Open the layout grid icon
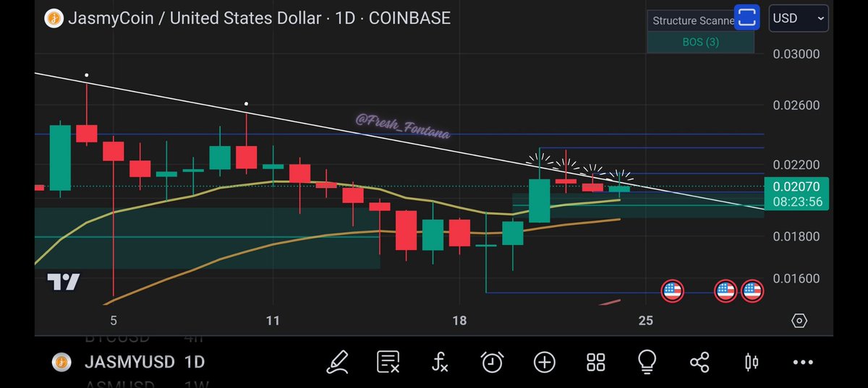The image size is (868, 388). click(x=596, y=362)
